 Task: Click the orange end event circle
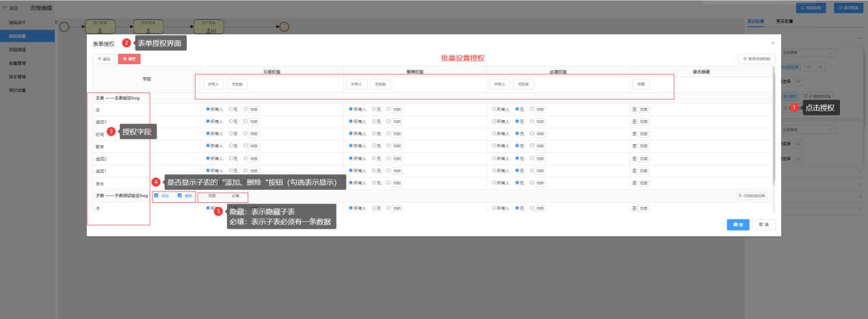tap(285, 27)
